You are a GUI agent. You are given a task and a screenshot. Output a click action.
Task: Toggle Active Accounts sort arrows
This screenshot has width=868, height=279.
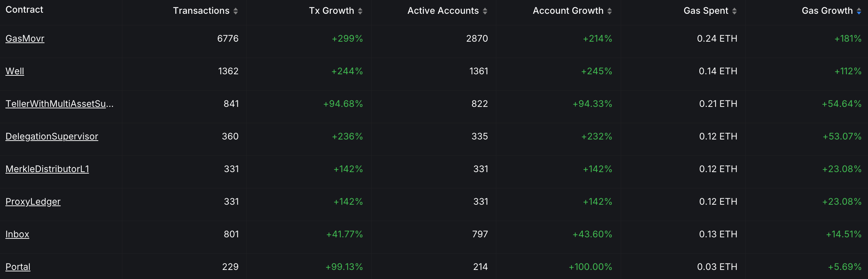tap(485, 11)
